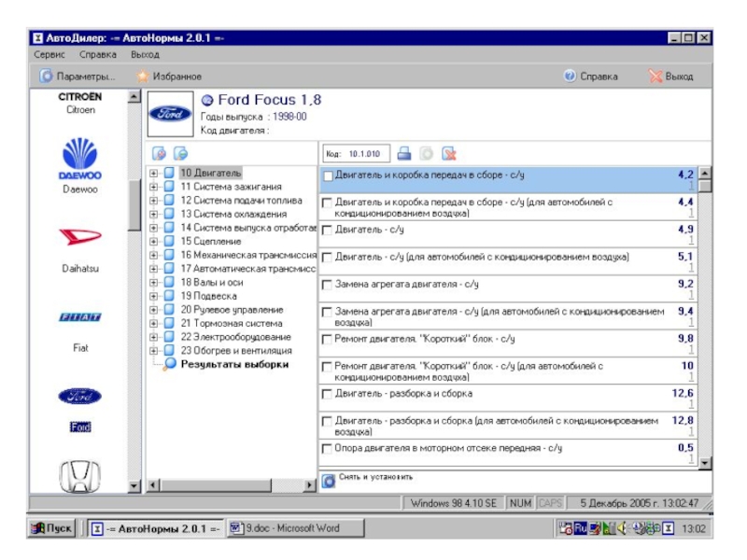
Task: Expand 19 Подвеска tree node
Action: 153,296
